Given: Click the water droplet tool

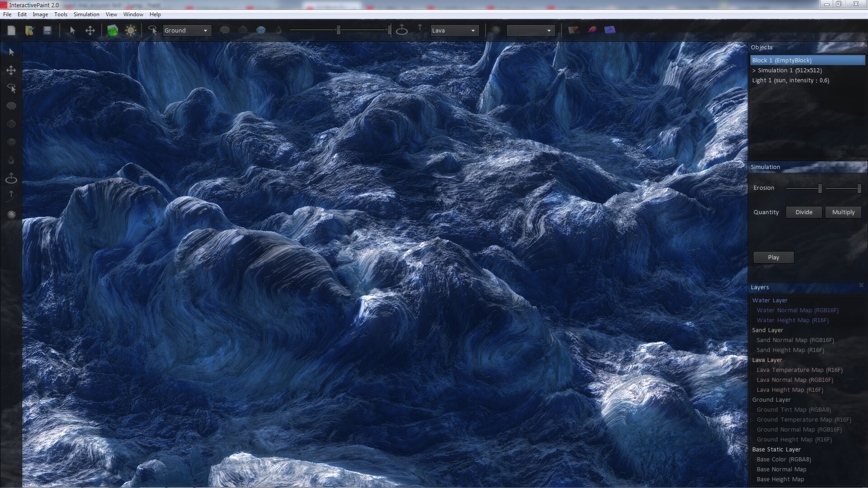Looking at the screenshot, I should (x=279, y=30).
